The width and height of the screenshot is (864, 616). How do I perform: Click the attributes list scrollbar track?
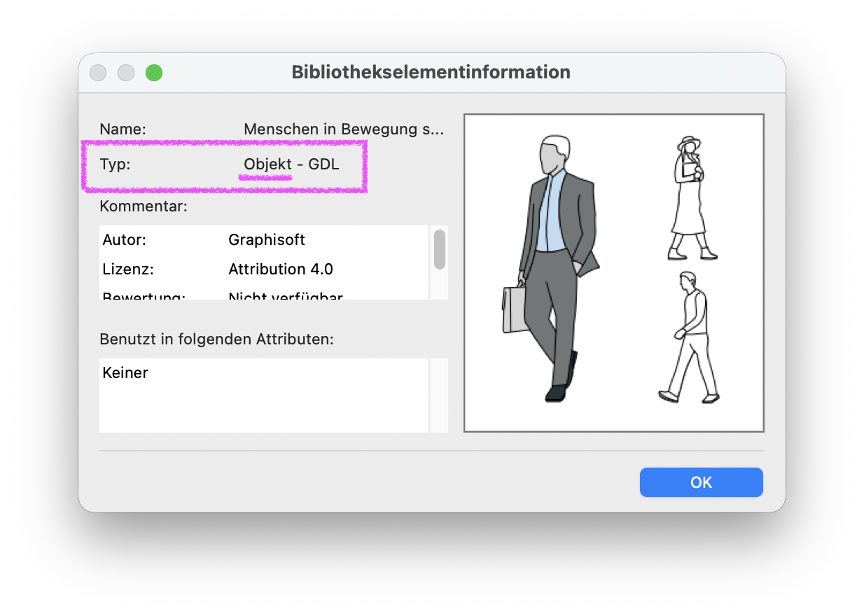pos(439,395)
